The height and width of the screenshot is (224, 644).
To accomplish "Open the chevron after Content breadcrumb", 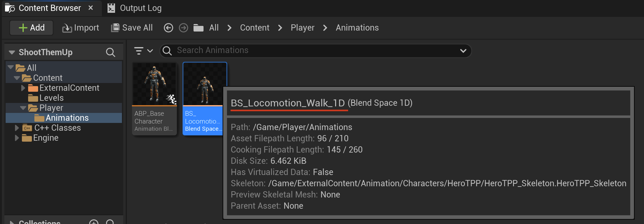I will (280, 28).
